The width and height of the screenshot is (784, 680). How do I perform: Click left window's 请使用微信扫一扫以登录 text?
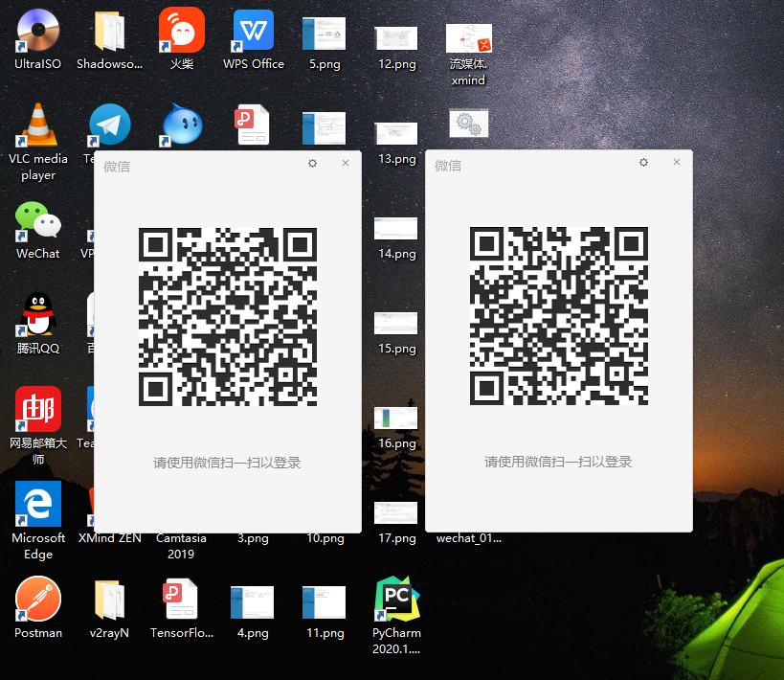pos(227,463)
